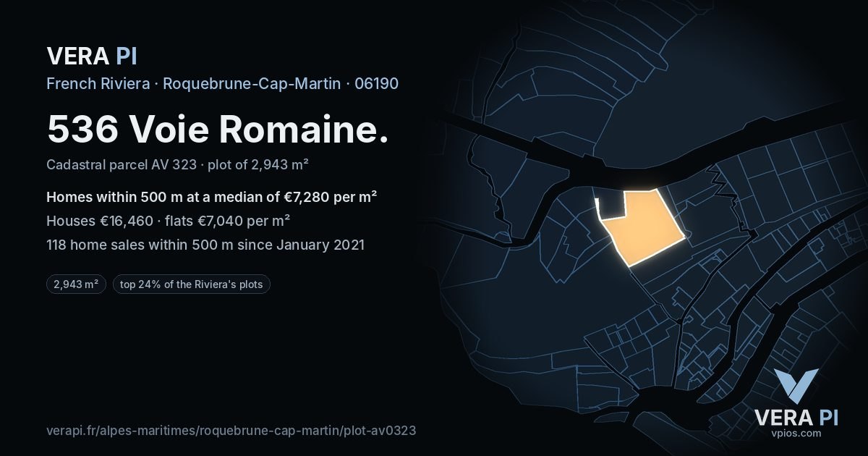Image resolution: width=868 pixels, height=456 pixels.
Task: Click the 118 home sales since January 2021 line
Action: [205, 245]
